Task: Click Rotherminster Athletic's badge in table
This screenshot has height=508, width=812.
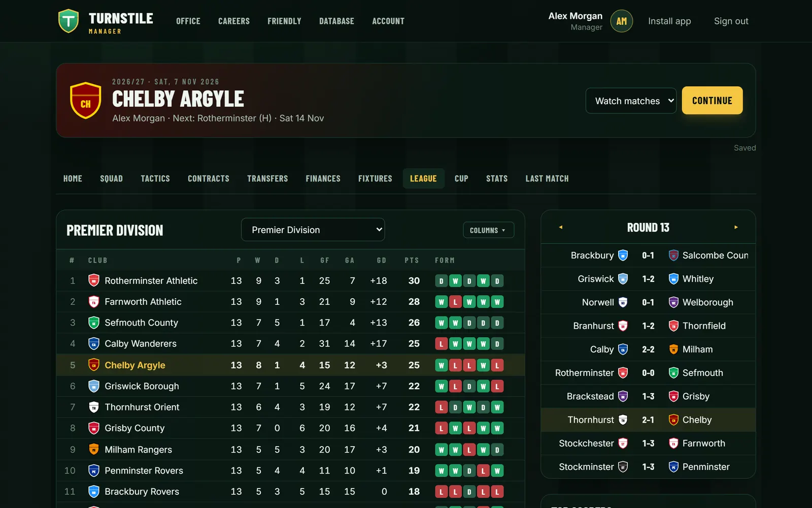Action: [94, 280]
